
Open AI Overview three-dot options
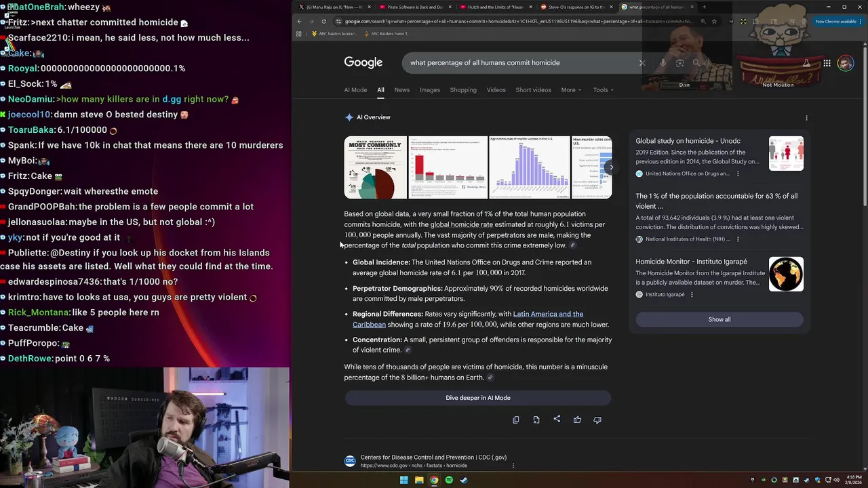(806, 118)
